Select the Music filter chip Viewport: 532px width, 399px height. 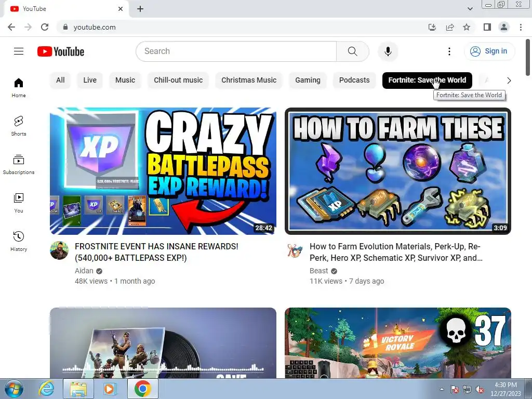point(125,80)
